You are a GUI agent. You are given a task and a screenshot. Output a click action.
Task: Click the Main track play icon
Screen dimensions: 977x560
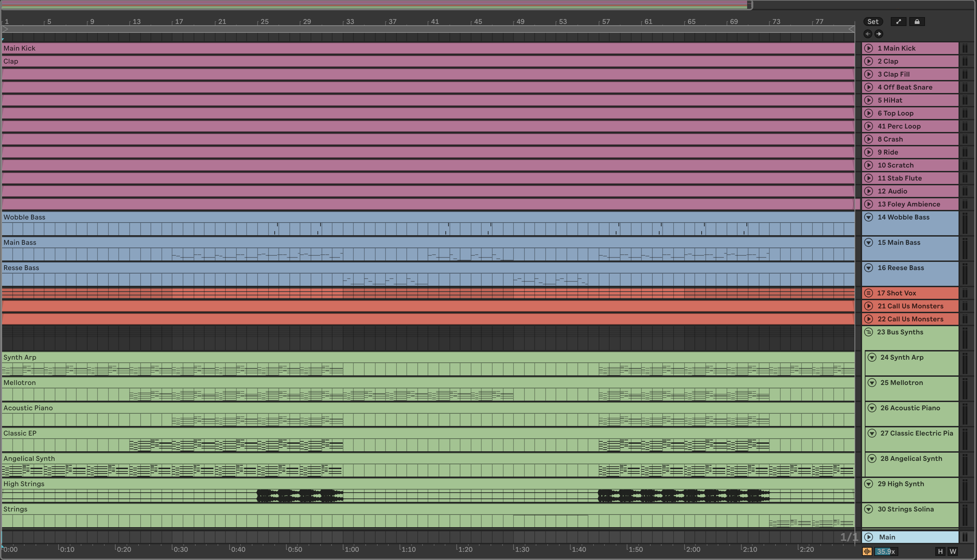pyautogui.click(x=869, y=537)
